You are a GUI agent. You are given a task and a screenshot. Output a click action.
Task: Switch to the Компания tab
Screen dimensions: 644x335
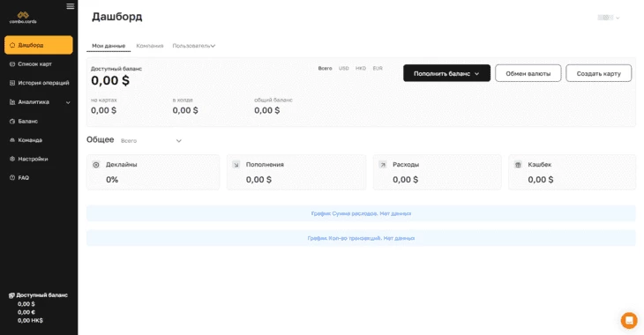(150, 46)
